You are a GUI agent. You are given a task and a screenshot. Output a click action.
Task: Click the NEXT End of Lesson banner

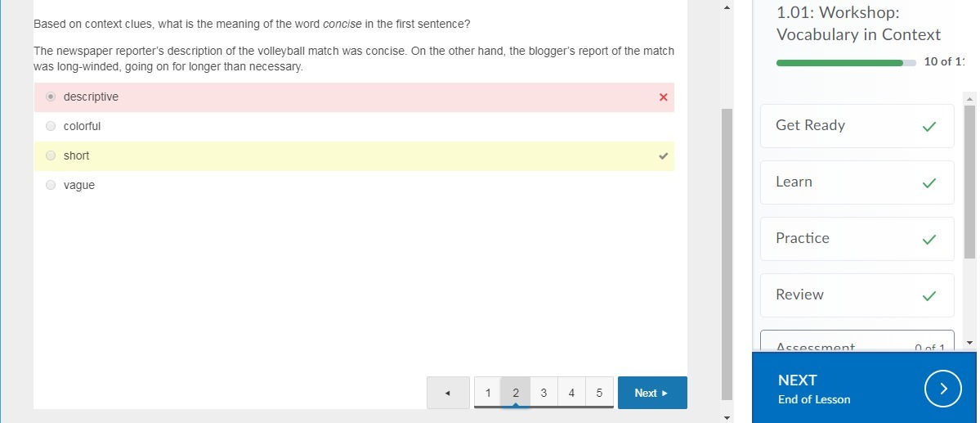point(864,387)
